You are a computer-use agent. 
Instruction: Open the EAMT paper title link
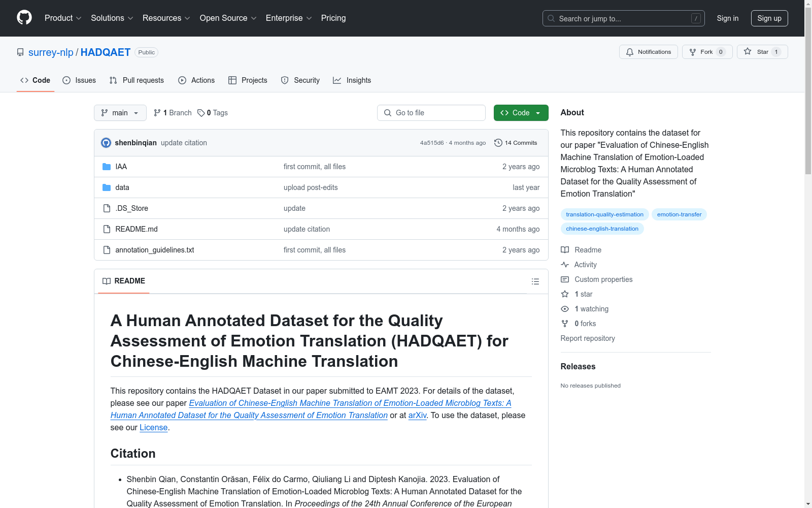tap(311, 409)
